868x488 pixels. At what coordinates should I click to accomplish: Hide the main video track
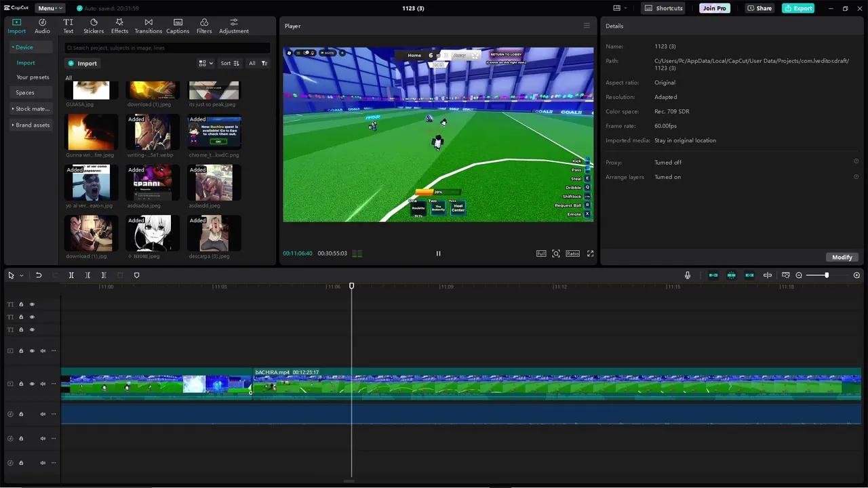pyautogui.click(x=32, y=384)
